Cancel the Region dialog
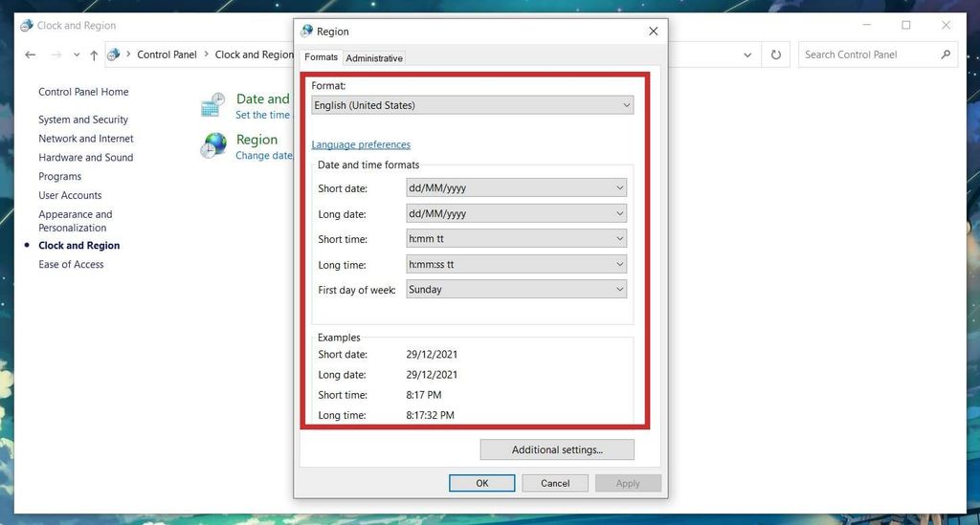 click(555, 483)
